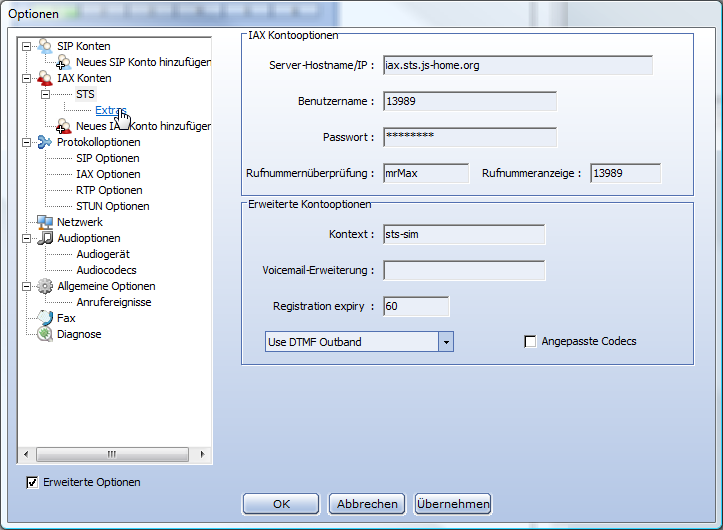Image resolution: width=723 pixels, height=530 pixels.
Task: Enable the Angepasste Codecs checkbox
Action: 530,342
